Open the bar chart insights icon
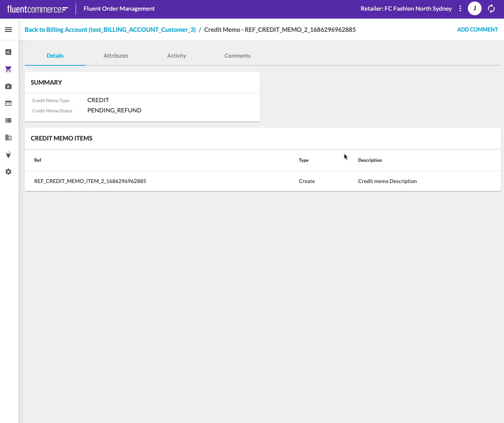This screenshot has height=423, width=504. pyautogui.click(x=8, y=52)
